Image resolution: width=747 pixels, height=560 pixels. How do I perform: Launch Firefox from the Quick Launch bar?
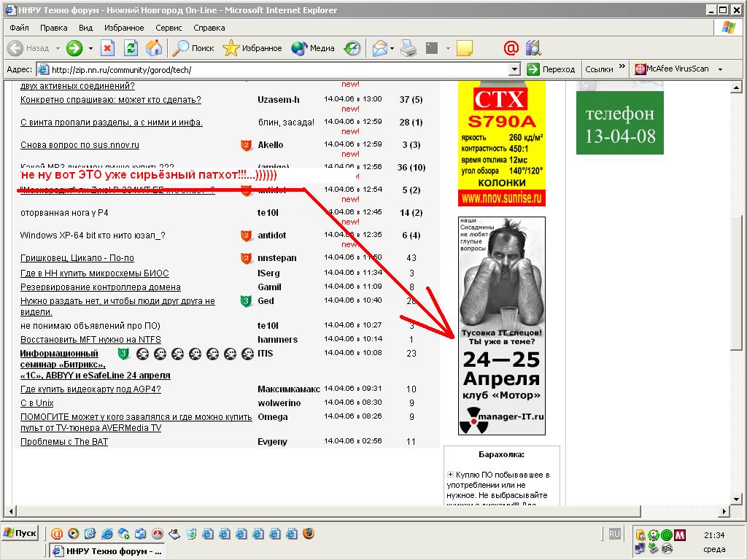point(309,534)
